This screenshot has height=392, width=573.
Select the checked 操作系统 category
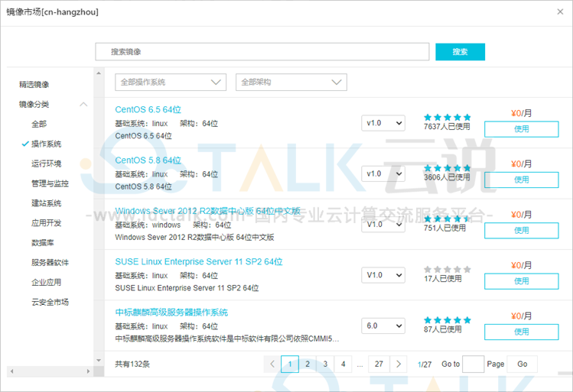[x=46, y=144]
